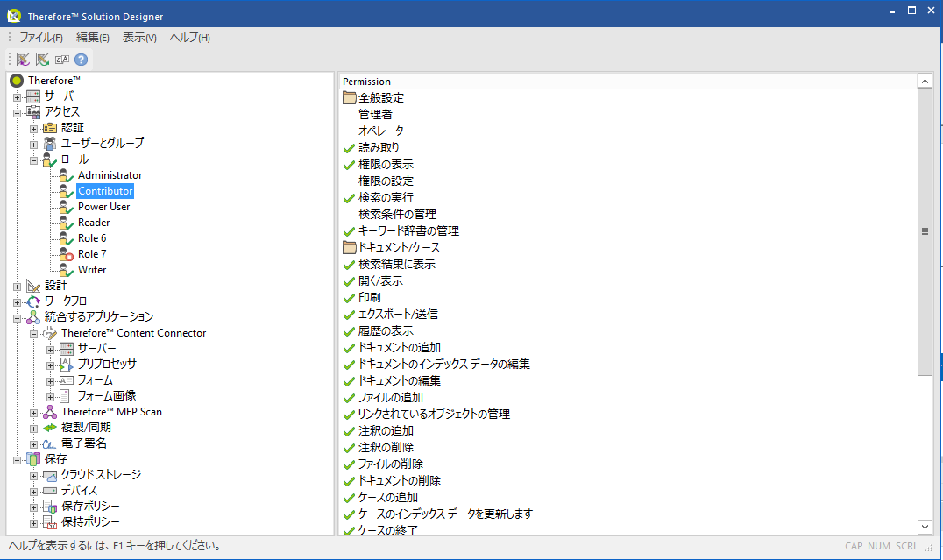Expand the 設計 node
The image size is (943, 560).
(x=17, y=287)
